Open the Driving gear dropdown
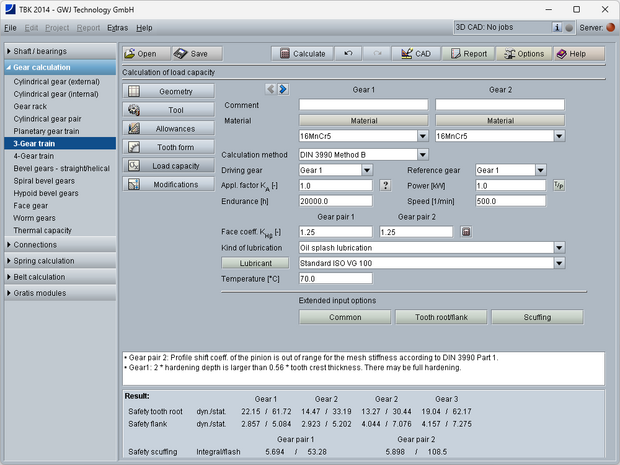Image resolution: width=620 pixels, height=465 pixels. pyautogui.click(x=365, y=170)
